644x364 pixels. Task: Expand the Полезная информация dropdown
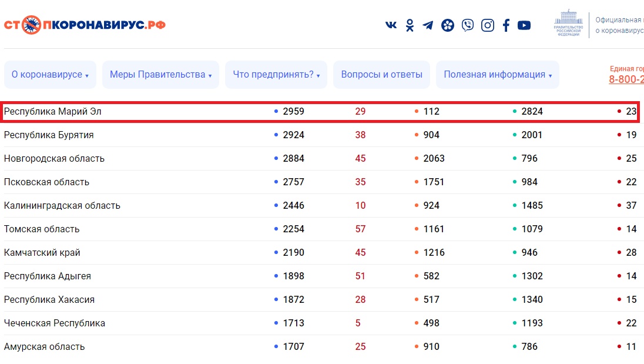pyautogui.click(x=497, y=75)
